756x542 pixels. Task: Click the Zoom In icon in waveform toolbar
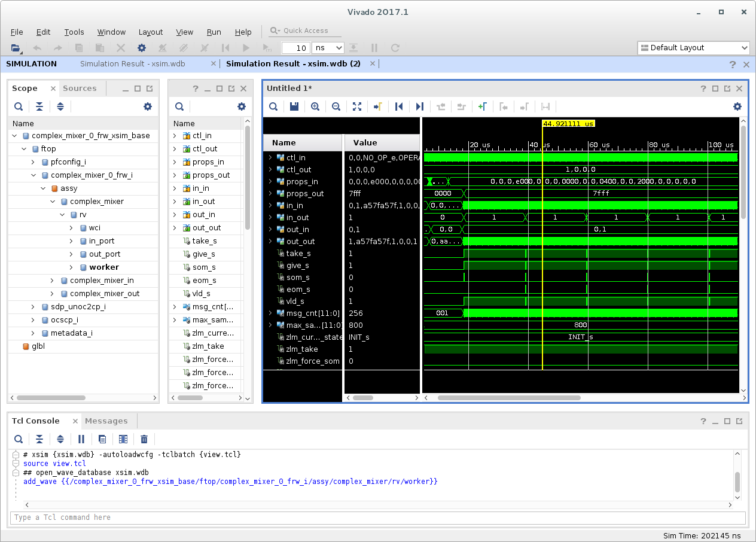pos(315,106)
